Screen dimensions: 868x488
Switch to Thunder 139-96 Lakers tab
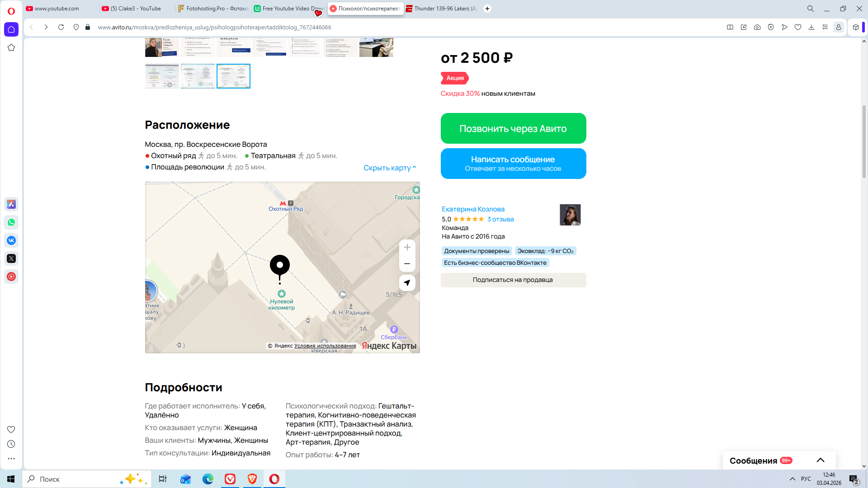tap(441, 9)
